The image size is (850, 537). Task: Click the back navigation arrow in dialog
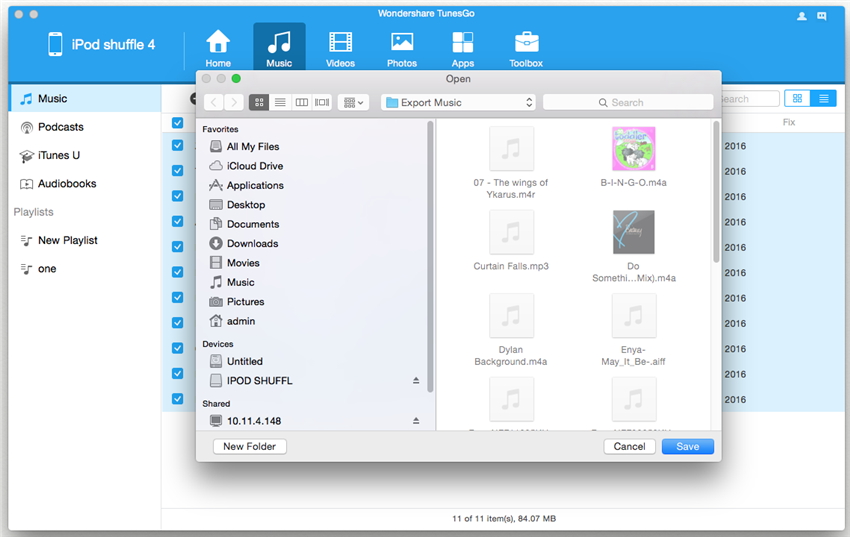click(213, 102)
